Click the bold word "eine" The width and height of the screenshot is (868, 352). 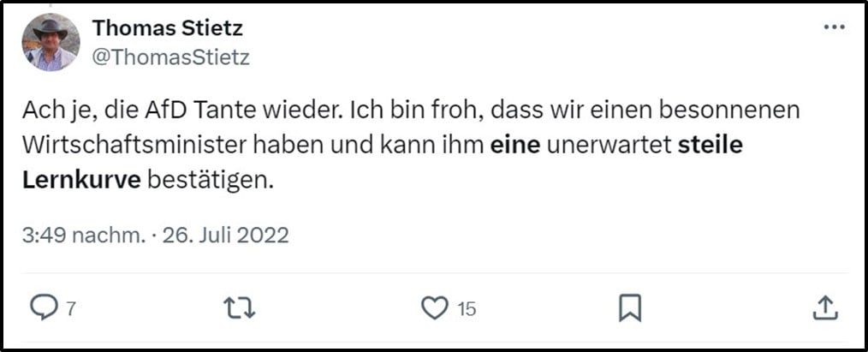(515, 146)
